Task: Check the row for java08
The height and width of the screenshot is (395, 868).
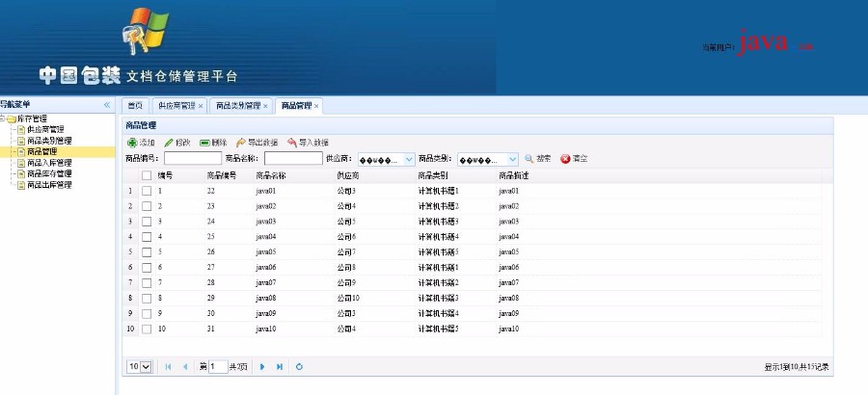Action: (x=147, y=299)
